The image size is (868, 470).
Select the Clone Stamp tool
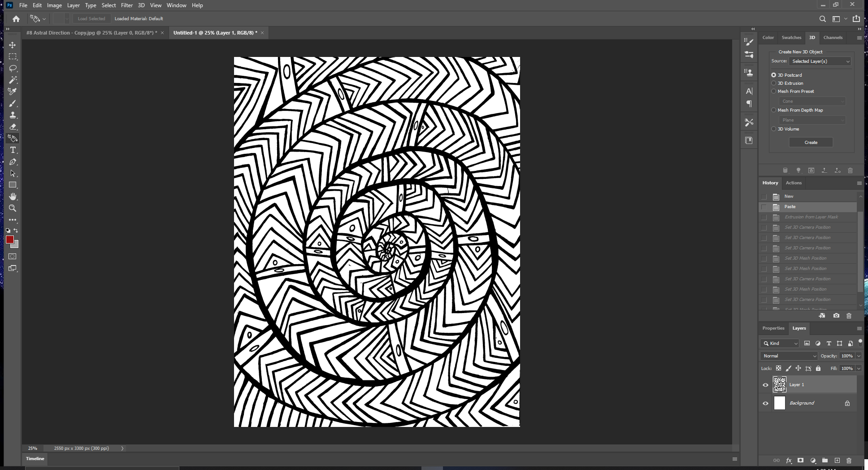pos(13,115)
